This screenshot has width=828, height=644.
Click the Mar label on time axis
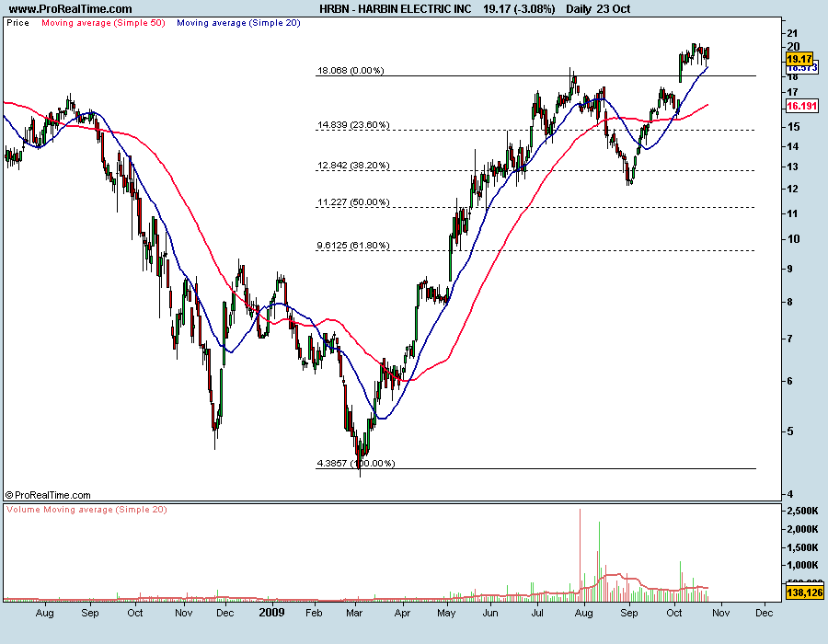click(354, 613)
